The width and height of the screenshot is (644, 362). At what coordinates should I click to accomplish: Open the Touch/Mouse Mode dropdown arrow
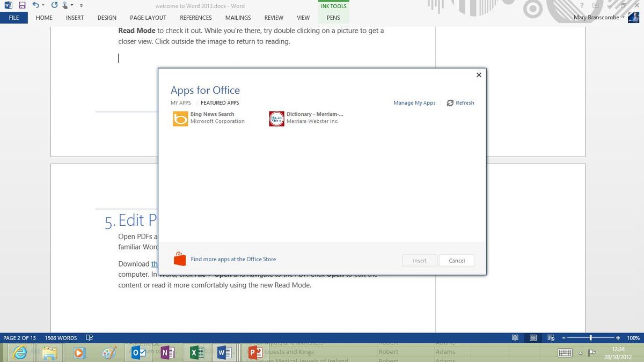pyautogui.click(x=72, y=5)
